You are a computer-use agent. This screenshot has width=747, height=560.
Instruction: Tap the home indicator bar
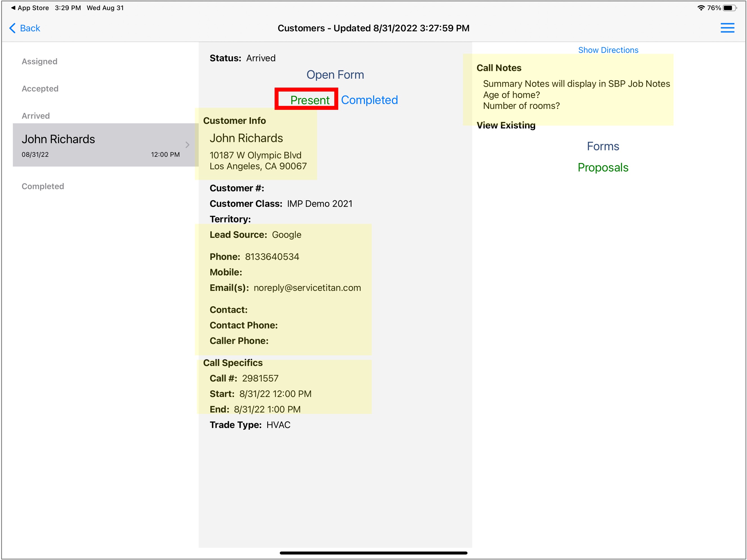373,553
